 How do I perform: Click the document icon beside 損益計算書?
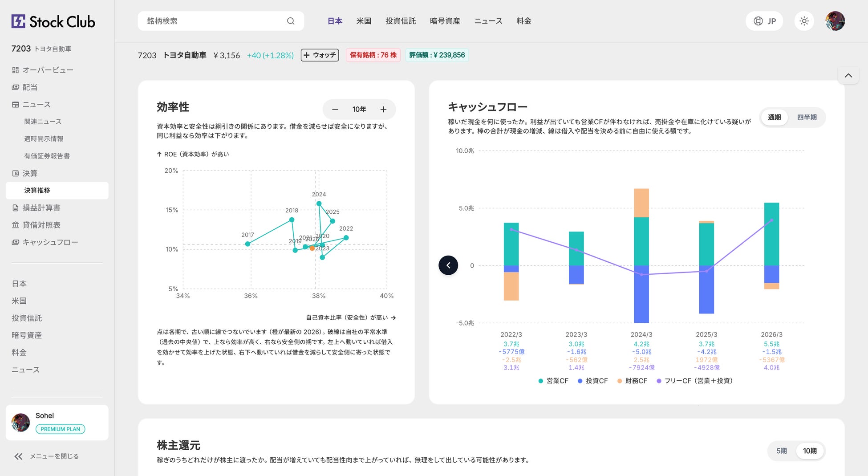16,208
